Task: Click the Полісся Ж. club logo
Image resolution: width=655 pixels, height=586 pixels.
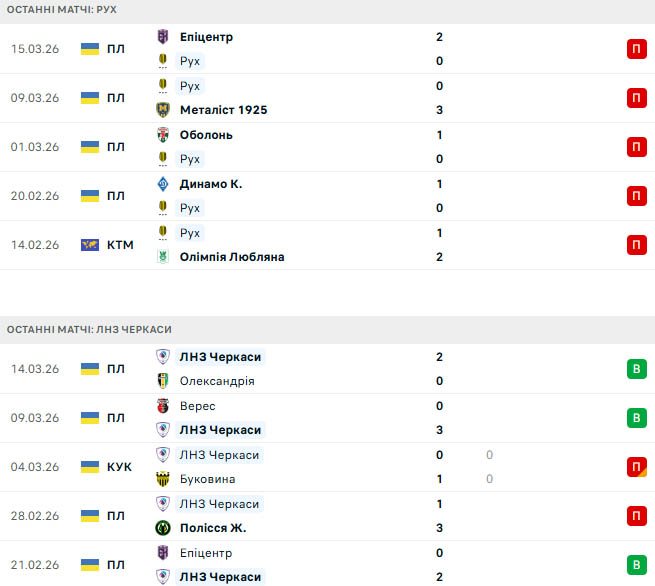Action: pyautogui.click(x=163, y=528)
